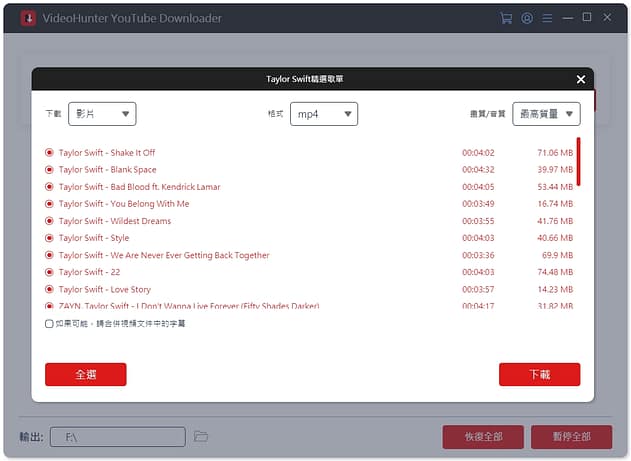Viewport: 631px width, 461px height.
Task: Click 恢復全部 resume all button
Action: tap(483, 437)
